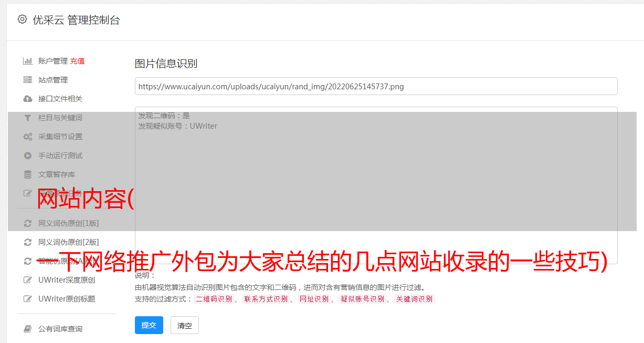Click the 关键词识别 filter tag

click(415, 299)
